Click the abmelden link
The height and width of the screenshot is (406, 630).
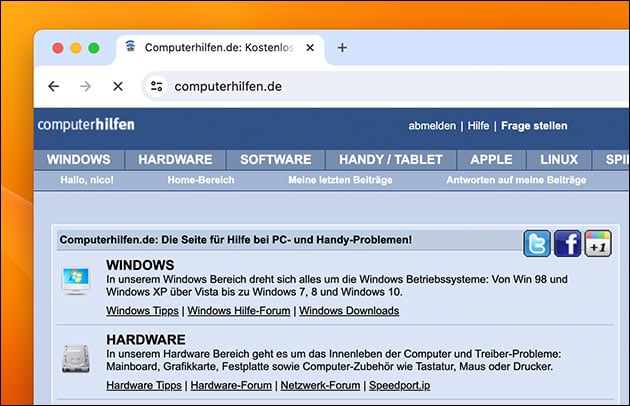click(x=432, y=126)
